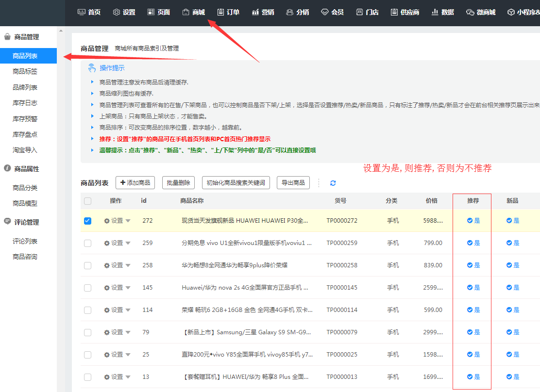This screenshot has width=540, height=392.
Task: Click the 添加商品 button
Action: [x=135, y=183]
